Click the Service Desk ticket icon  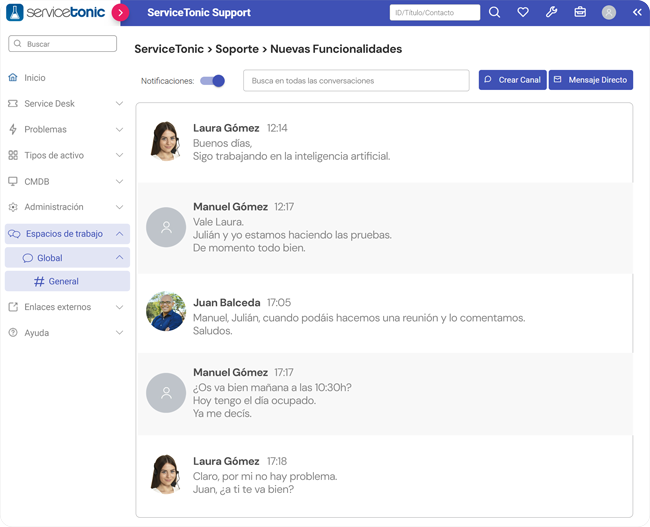pos(13,103)
